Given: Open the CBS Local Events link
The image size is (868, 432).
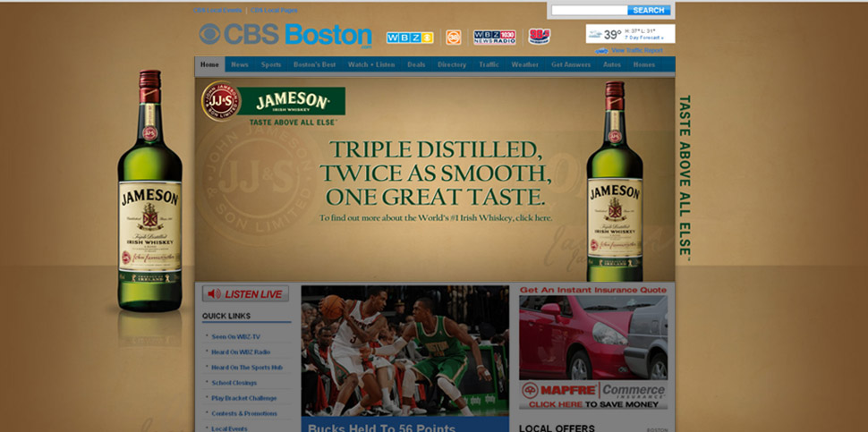Looking at the screenshot, I should (x=217, y=11).
